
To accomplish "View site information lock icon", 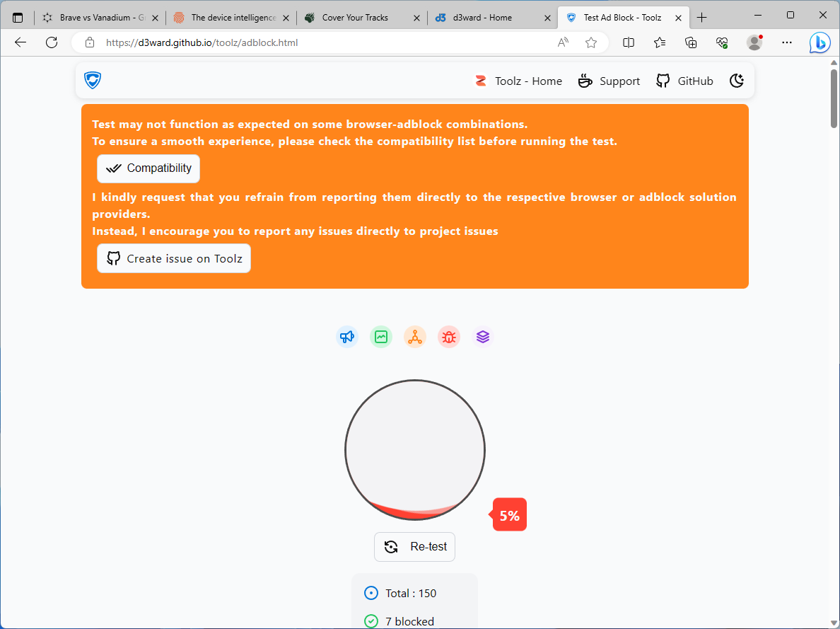I will coord(90,42).
